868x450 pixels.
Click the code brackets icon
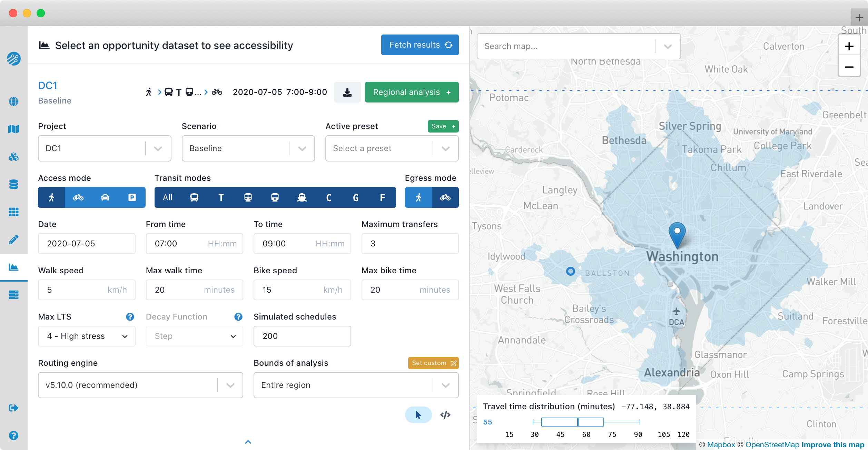(x=445, y=415)
